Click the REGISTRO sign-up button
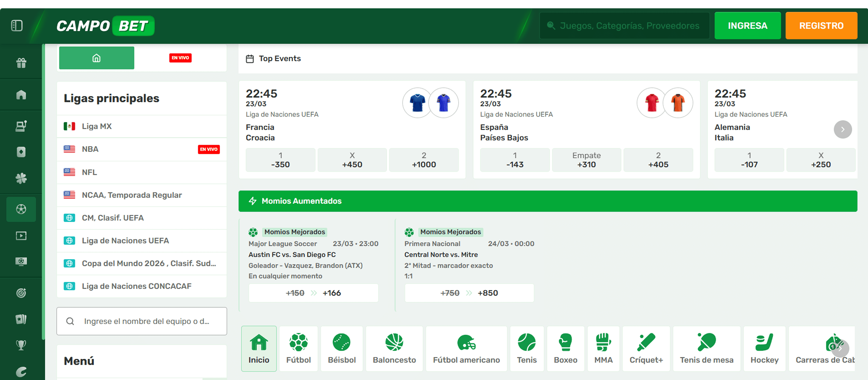 (x=821, y=26)
